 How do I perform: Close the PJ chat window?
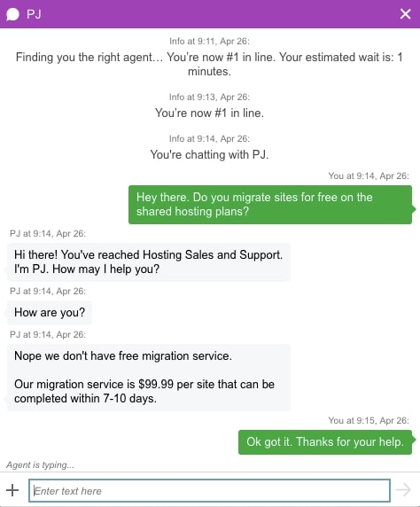(x=405, y=14)
